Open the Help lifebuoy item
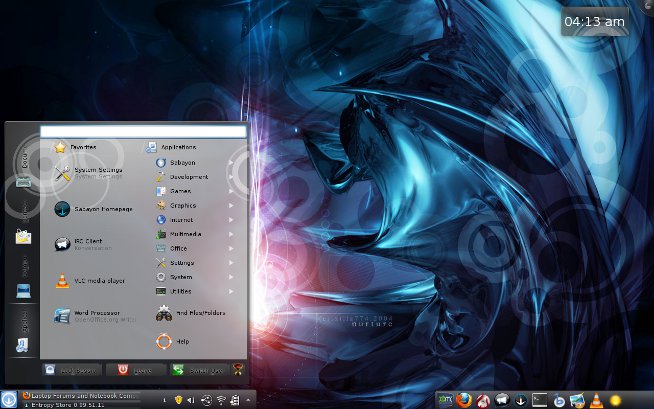 (173, 341)
